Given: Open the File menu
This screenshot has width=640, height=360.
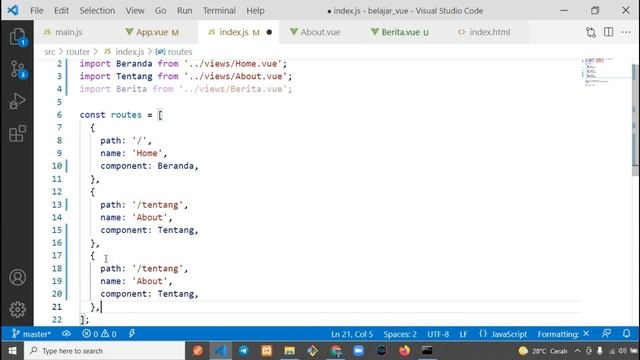Looking at the screenshot, I should point(37,11).
